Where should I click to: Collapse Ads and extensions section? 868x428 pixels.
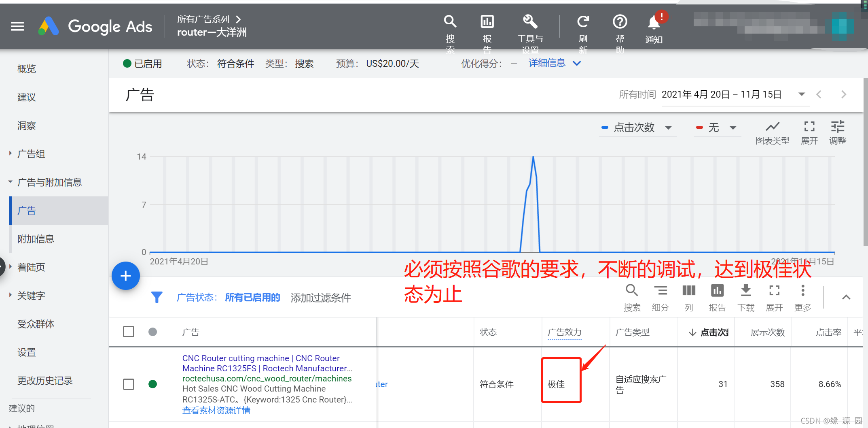[11, 182]
